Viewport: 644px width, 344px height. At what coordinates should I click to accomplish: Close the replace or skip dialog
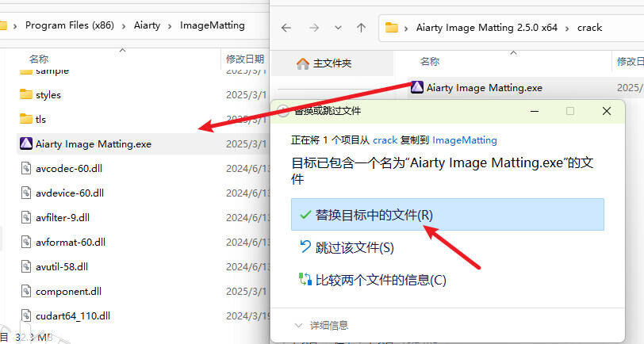click(x=607, y=111)
